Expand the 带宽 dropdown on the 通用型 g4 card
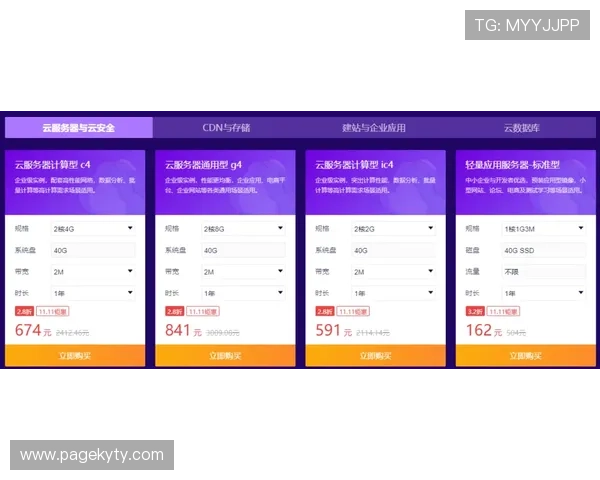 [x=243, y=271]
